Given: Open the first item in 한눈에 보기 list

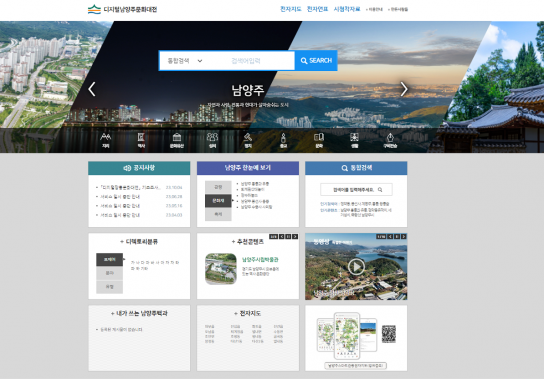Looking at the screenshot, I should pos(255,184).
